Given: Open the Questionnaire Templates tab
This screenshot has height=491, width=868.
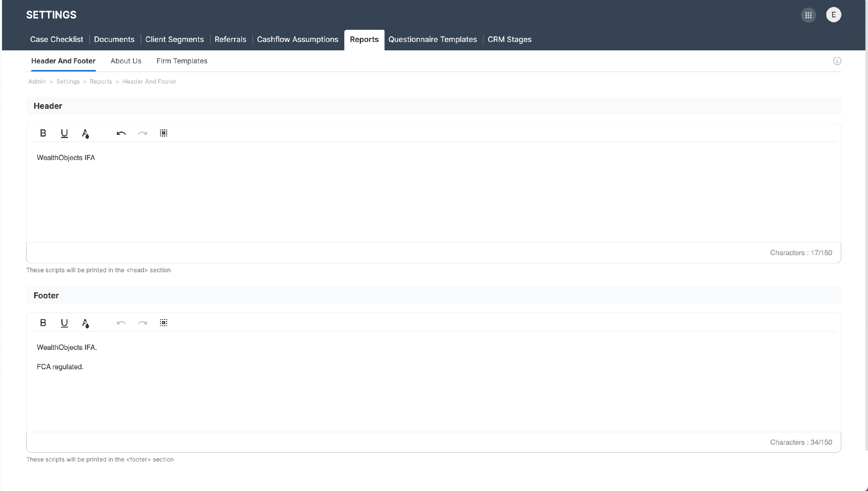Looking at the screenshot, I should pyautogui.click(x=433, y=39).
